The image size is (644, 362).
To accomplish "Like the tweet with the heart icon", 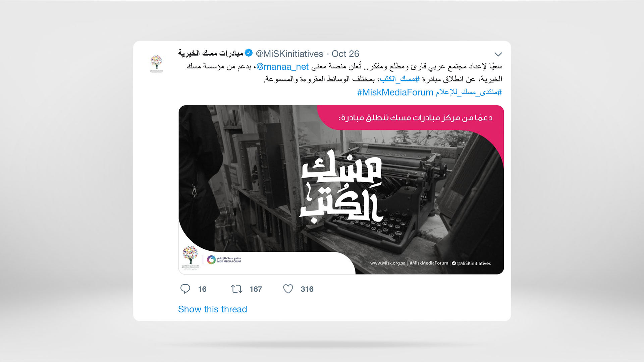I will [288, 289].
